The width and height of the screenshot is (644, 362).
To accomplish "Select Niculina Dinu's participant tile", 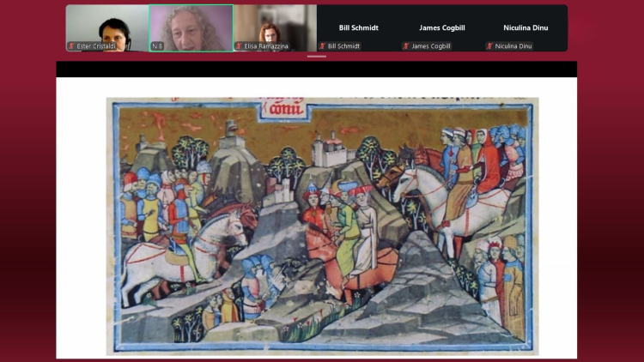I will (x=526, y=28).
